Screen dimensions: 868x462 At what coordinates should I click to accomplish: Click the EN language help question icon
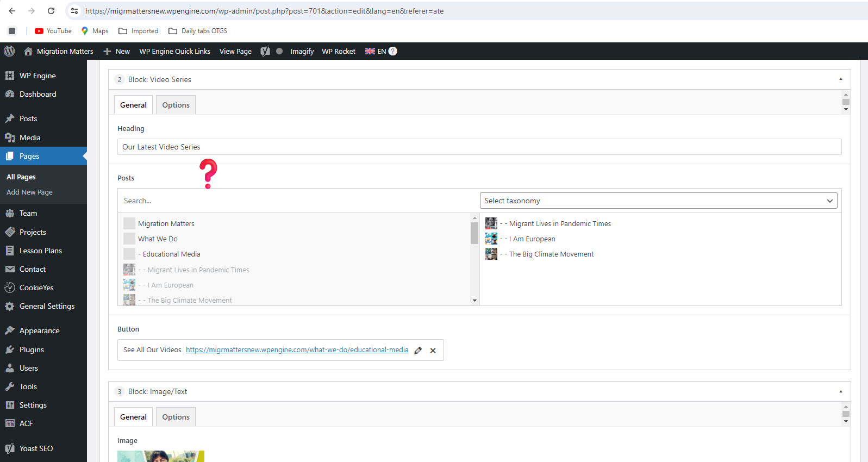click(393, 51)
